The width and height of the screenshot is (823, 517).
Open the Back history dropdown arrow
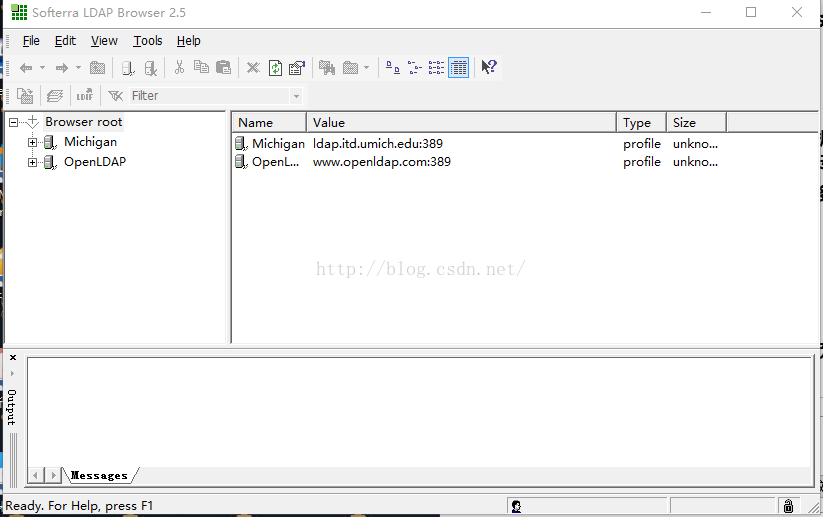point(43,68)
